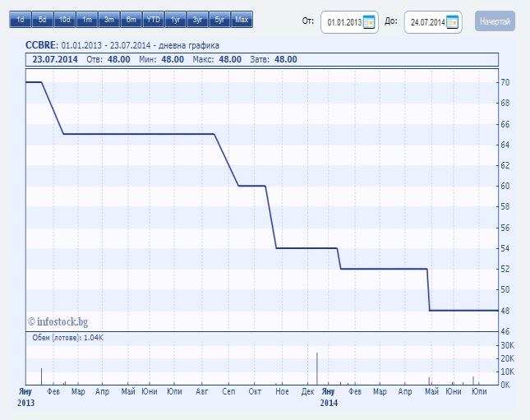Click the Начертай button
Viewport: 530px width, 420px height.
[495, 21]
